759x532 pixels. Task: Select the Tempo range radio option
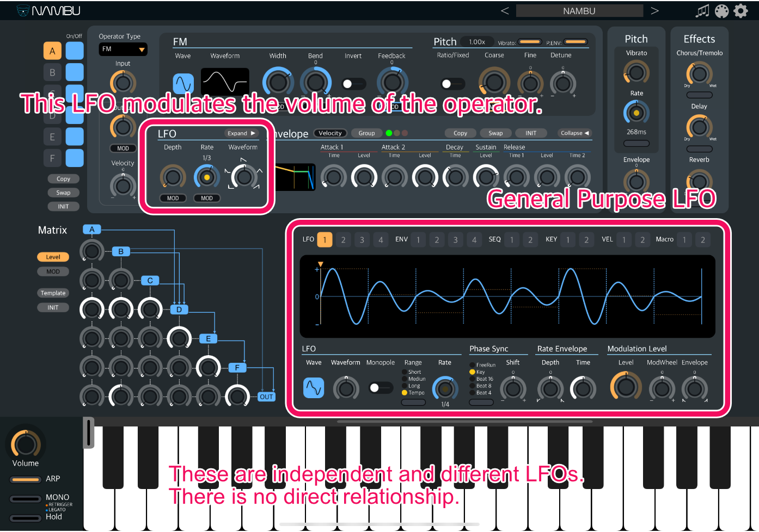[405, 393]
